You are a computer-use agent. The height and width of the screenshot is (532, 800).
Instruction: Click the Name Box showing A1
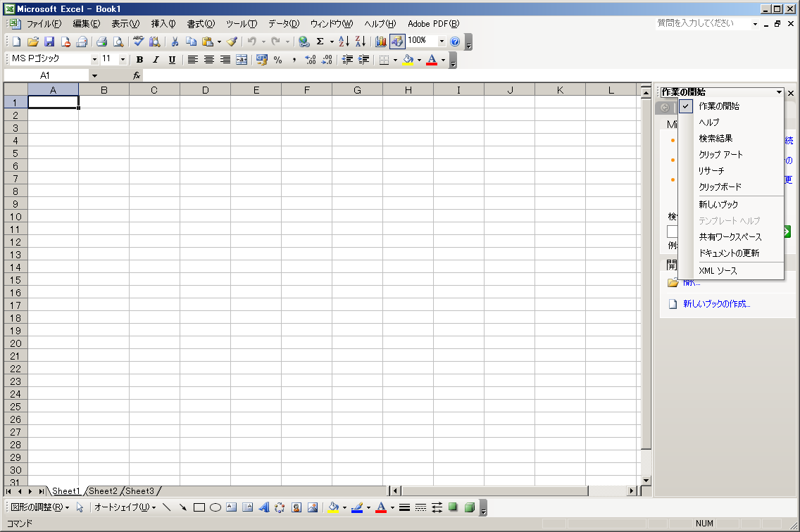point(45,75)
